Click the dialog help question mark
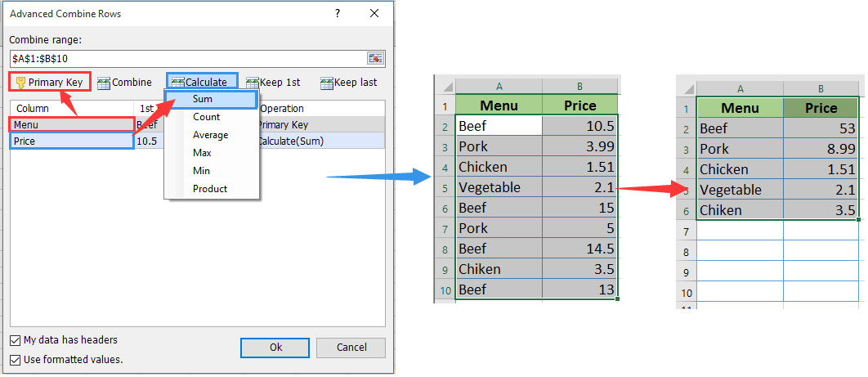The image size is (868, 377). click(x=338, y=14)
